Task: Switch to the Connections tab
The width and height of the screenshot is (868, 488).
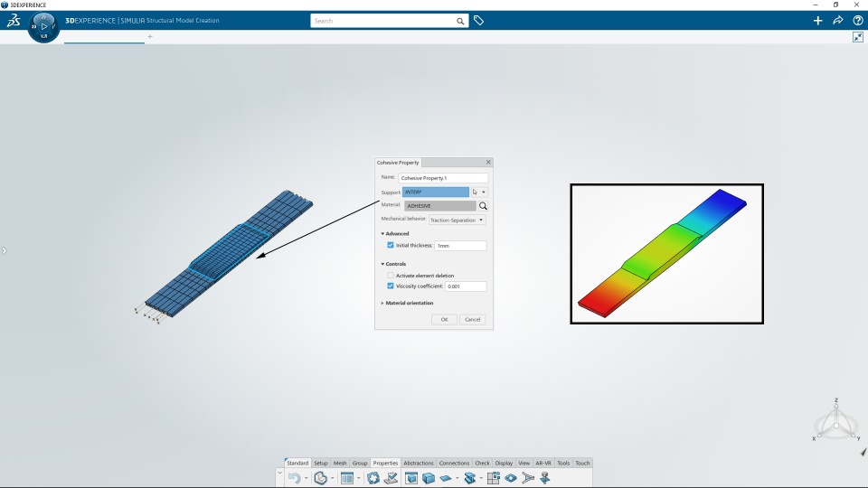Action: [x=454, y=463]
